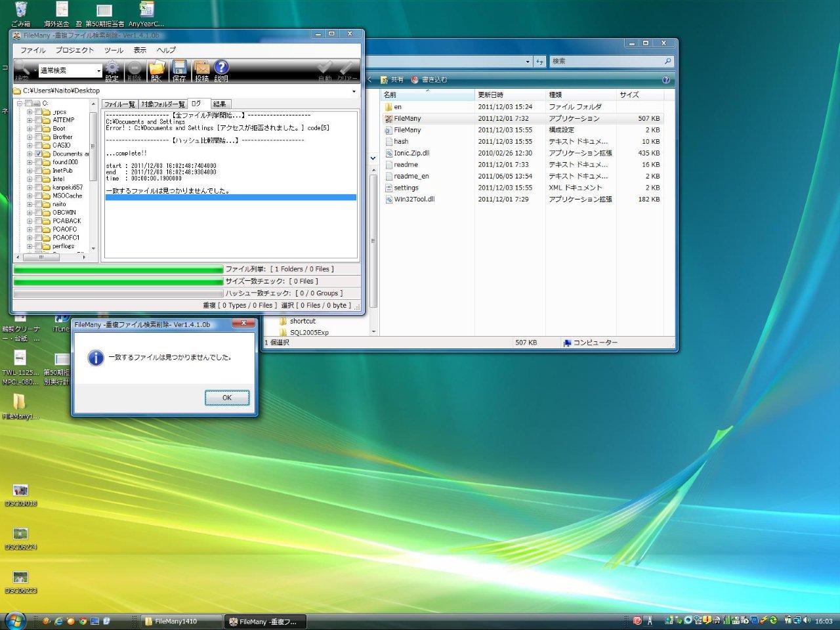840x630 pixels.
Task: Click the クリアー clear toolbar icon
Action: (348, 70)
